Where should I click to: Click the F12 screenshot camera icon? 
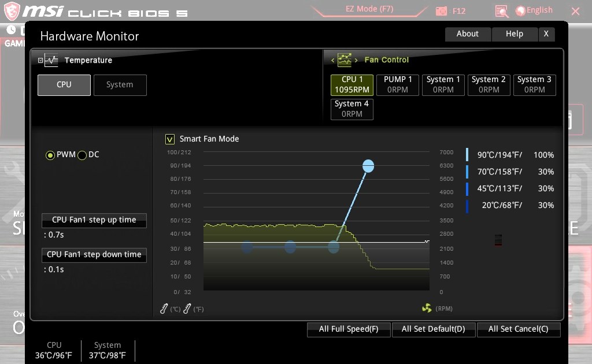(x=441, y=12)
